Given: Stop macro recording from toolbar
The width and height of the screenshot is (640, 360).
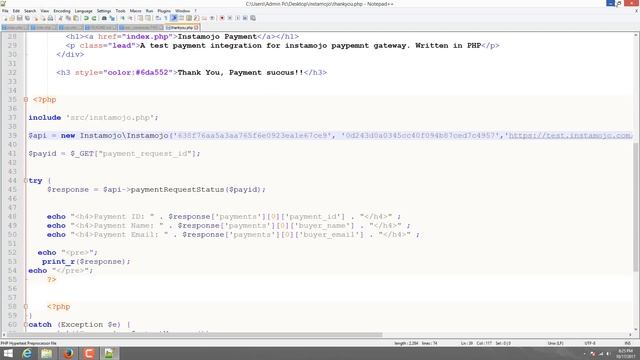Looking at the screenshot, I should pos(230,18).
